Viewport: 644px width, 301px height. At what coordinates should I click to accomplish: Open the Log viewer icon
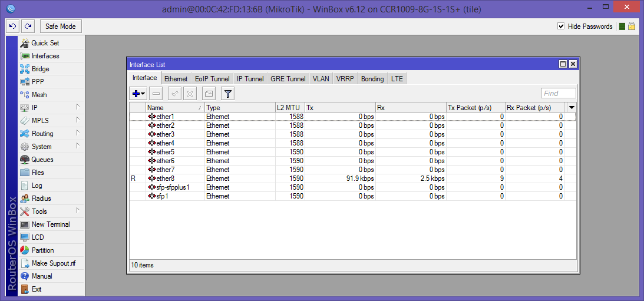coord(25,186)
